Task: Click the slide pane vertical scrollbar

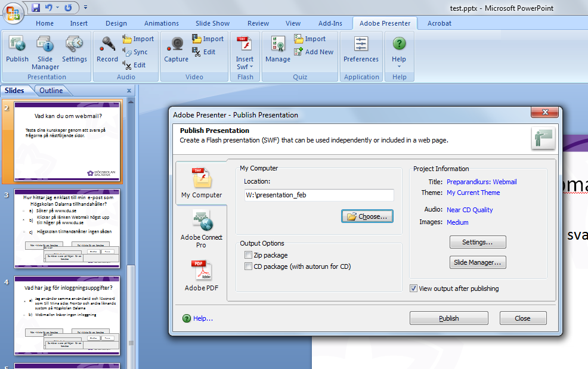Action: [x=131, y=233]
